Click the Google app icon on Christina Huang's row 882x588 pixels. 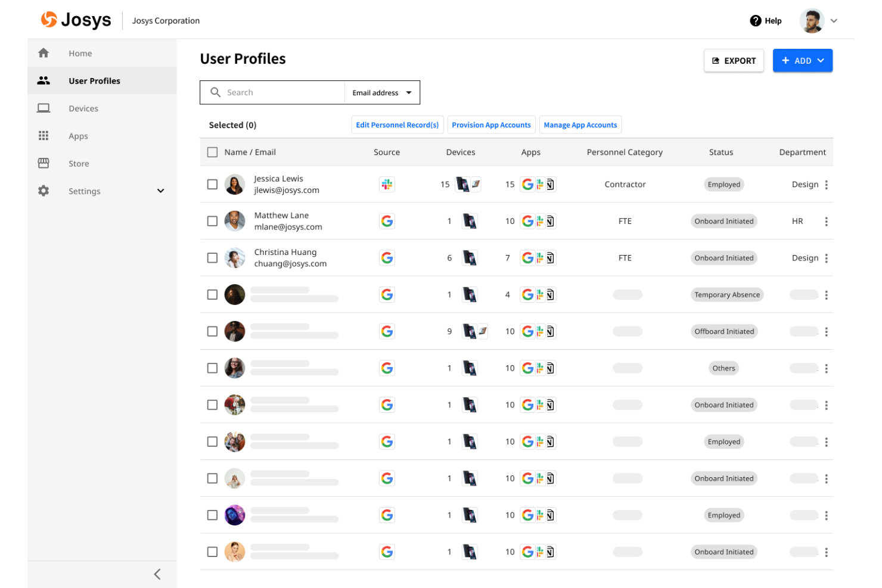click(527, 257)
